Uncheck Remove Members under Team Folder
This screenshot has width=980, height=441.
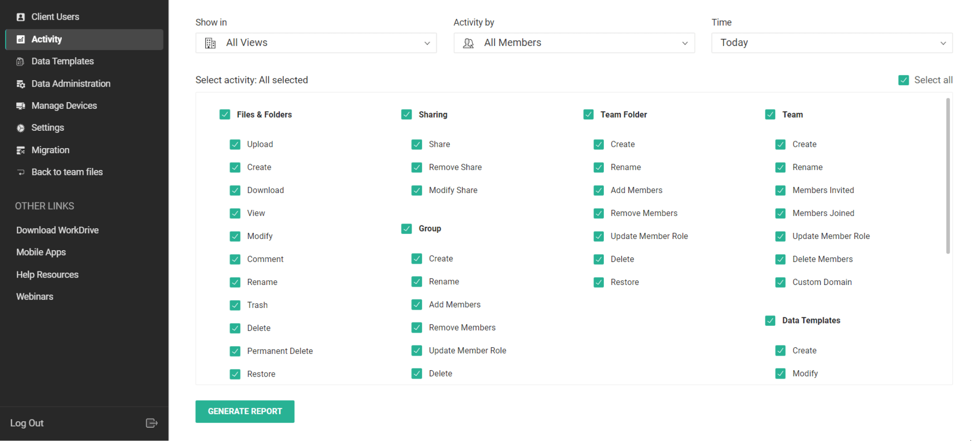point(599,213)
